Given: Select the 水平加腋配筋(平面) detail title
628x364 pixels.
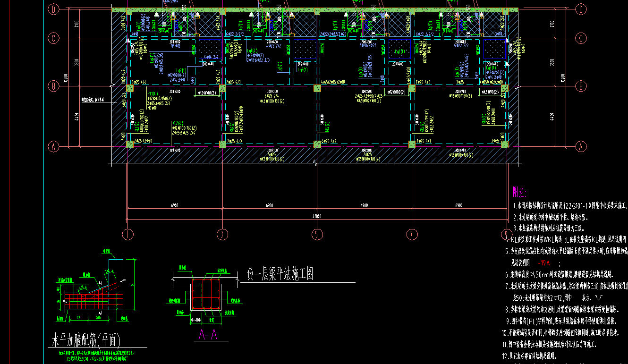Looking at the screenshot, I should (x=86, y=341).
